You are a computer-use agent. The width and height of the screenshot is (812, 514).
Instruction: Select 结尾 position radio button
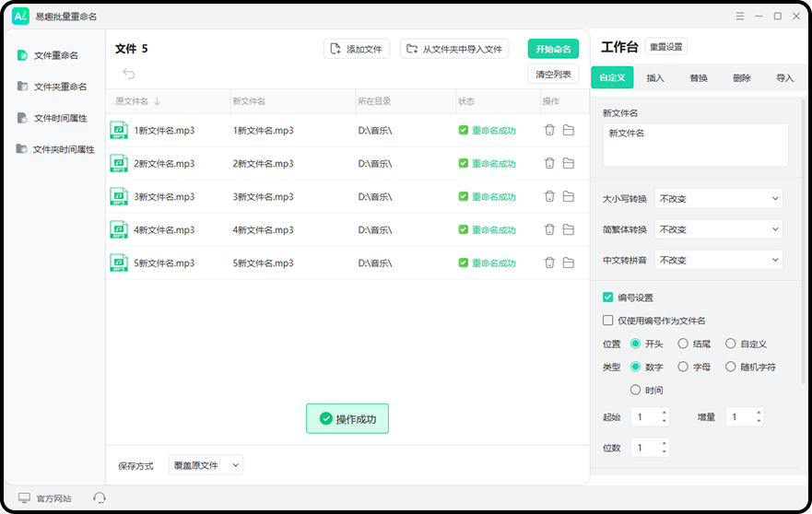click(683, 344)
